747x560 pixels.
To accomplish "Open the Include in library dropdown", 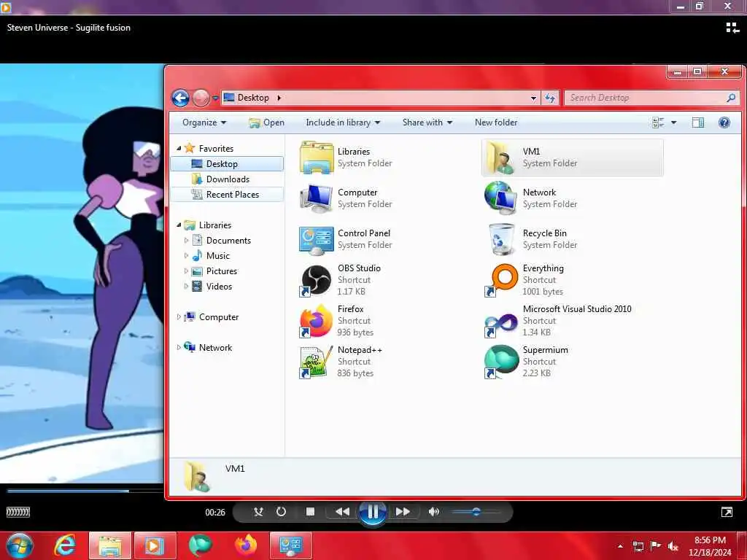I will pos(343,122).
